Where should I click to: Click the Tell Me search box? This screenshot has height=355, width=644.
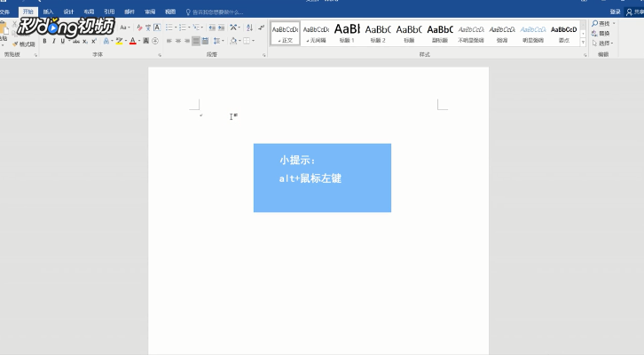point(215,12)
